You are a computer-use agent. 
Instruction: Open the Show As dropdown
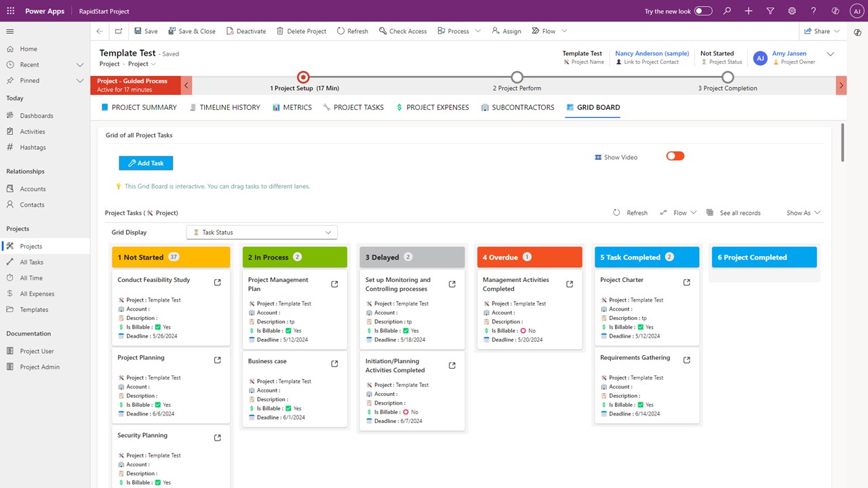click(804, 213)
